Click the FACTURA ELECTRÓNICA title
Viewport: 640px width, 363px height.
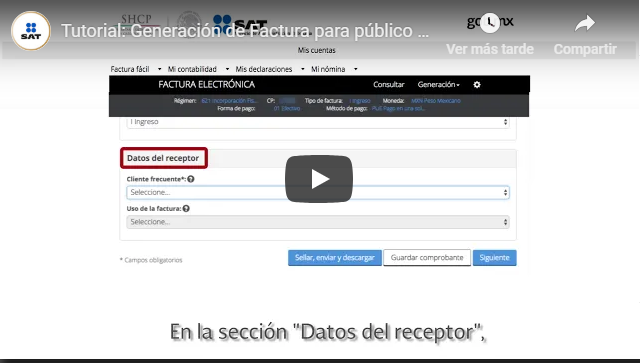pyautogui.click(x=207, y=85)
